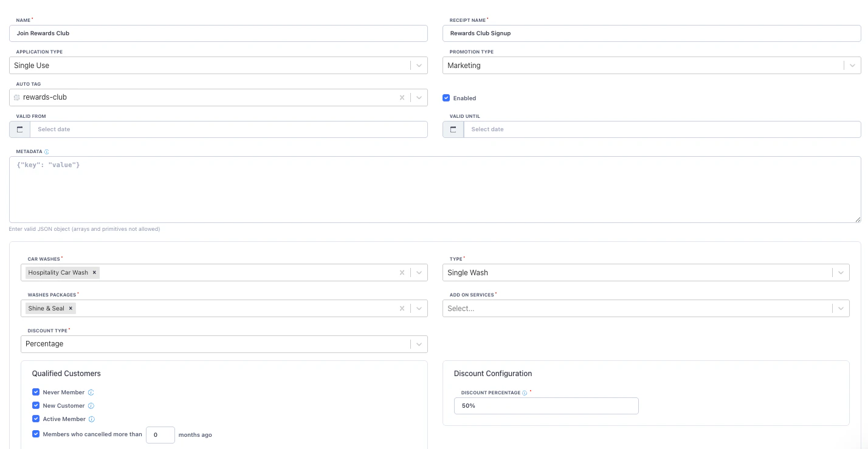
Task: Click the Discount Percentage field
Action: [x=546, y=406]
